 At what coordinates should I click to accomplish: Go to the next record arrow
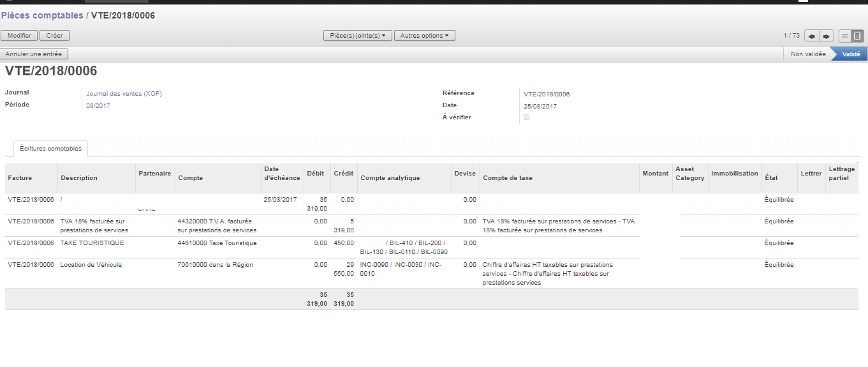click(827, 36)
